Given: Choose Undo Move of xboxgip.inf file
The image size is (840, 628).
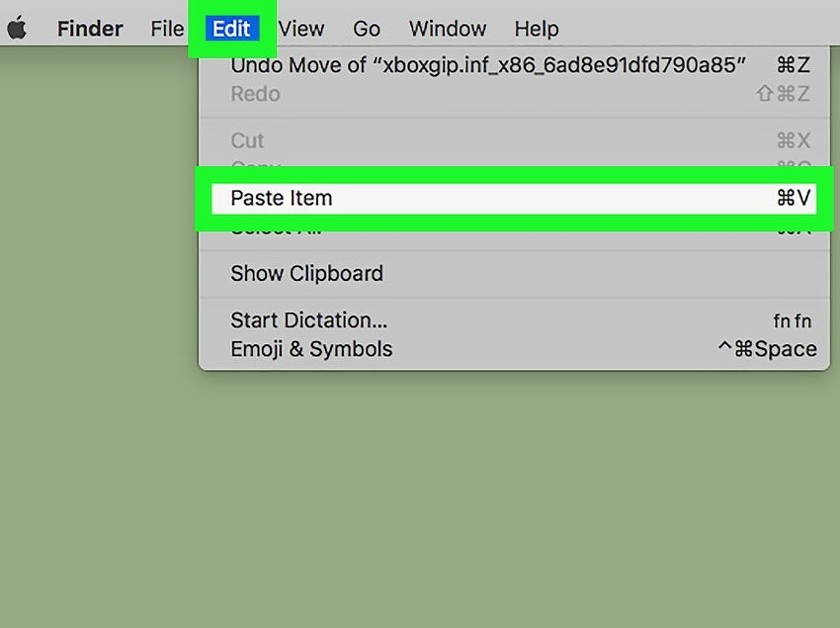Looking at the screenshot, I should [x=487, y=65].
